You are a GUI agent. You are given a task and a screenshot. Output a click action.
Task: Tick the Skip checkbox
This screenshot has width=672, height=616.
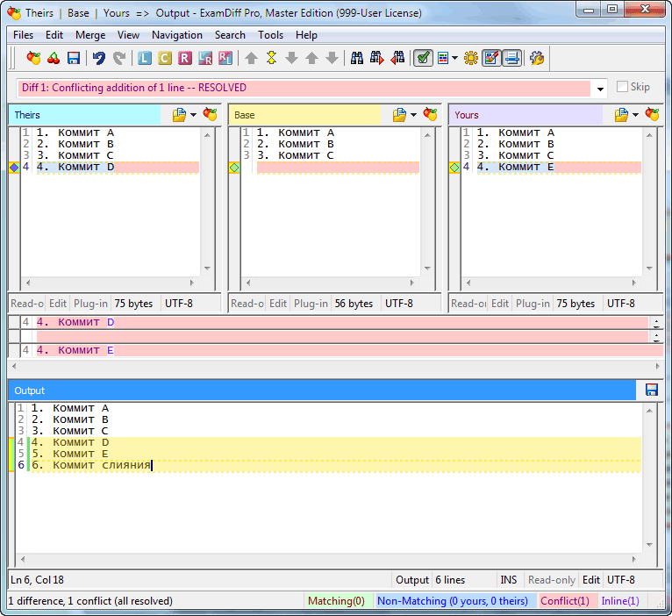click(x=622, y=87)
